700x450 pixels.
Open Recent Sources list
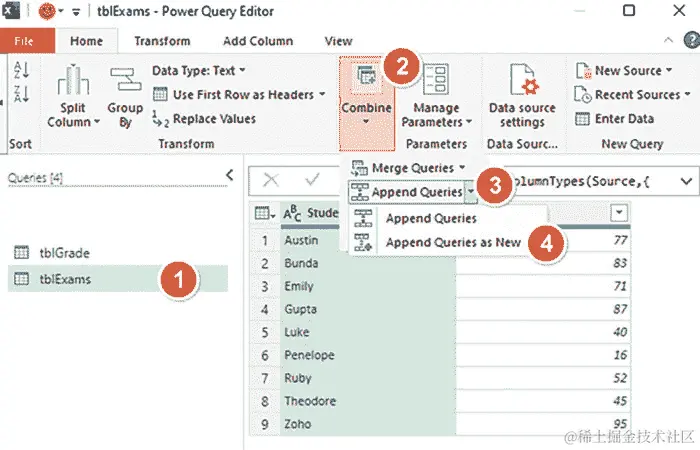pyautogui.click(x=632, y=95)
